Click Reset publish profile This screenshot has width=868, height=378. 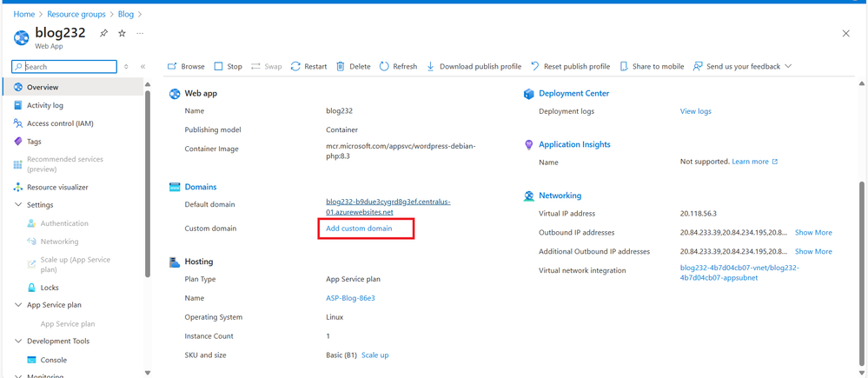tap(570, 66)
